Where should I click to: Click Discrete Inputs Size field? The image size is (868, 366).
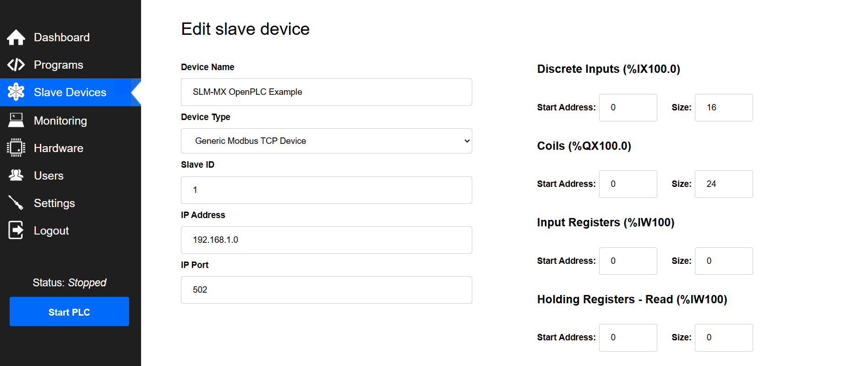click(723, 108)
